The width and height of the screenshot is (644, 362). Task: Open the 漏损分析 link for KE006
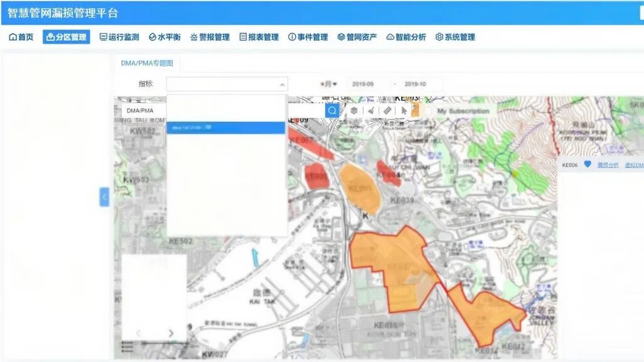(x=608, y=164)
